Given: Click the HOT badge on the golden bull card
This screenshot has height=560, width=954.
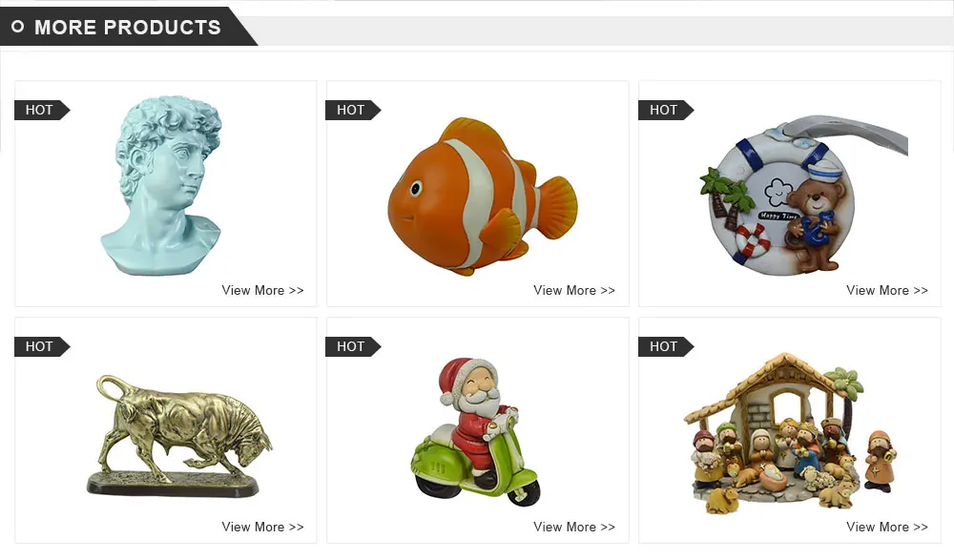Looking at the screenshot, I should pyautogui.click(x=42, y=347).
